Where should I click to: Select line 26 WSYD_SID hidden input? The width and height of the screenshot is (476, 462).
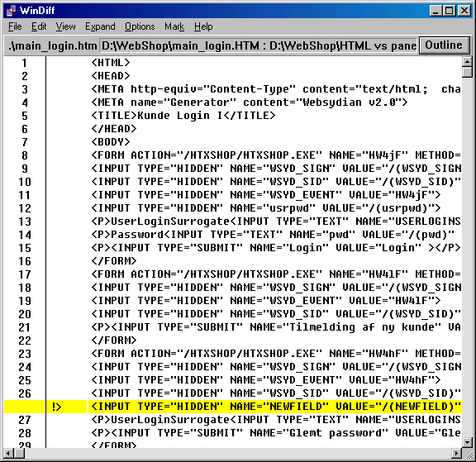tap(276, 393)
